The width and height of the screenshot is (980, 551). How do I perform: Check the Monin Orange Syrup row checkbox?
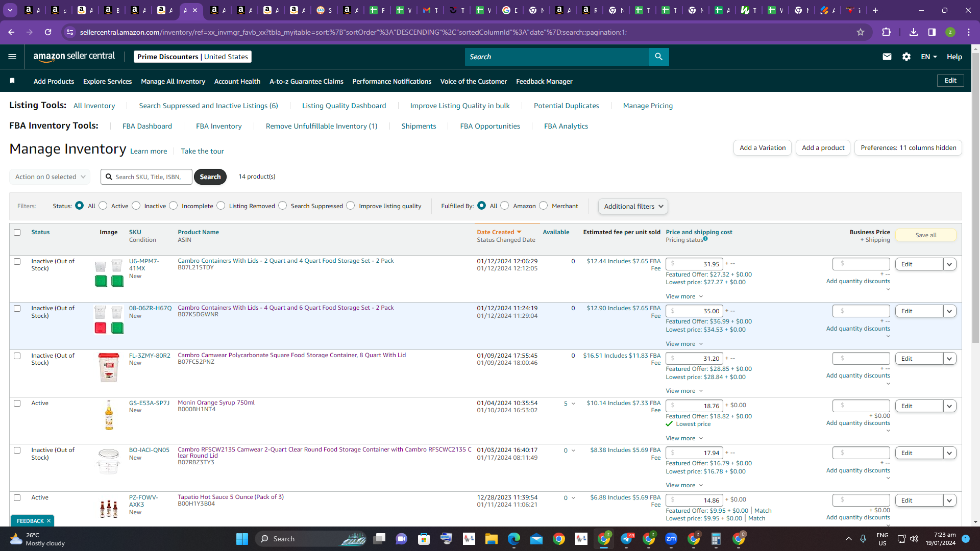17,403
